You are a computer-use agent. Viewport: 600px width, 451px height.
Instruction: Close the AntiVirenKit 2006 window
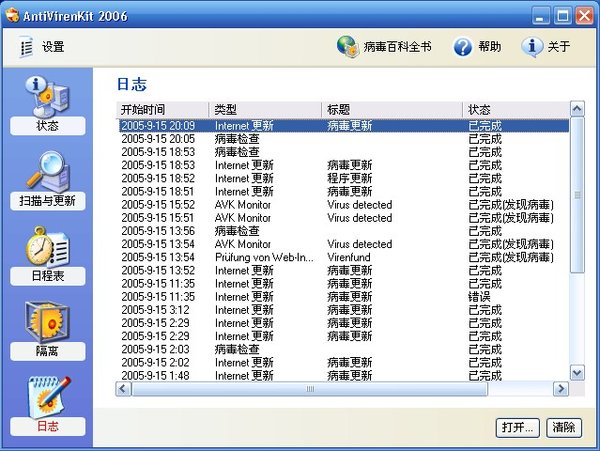[x=584, y=16]
